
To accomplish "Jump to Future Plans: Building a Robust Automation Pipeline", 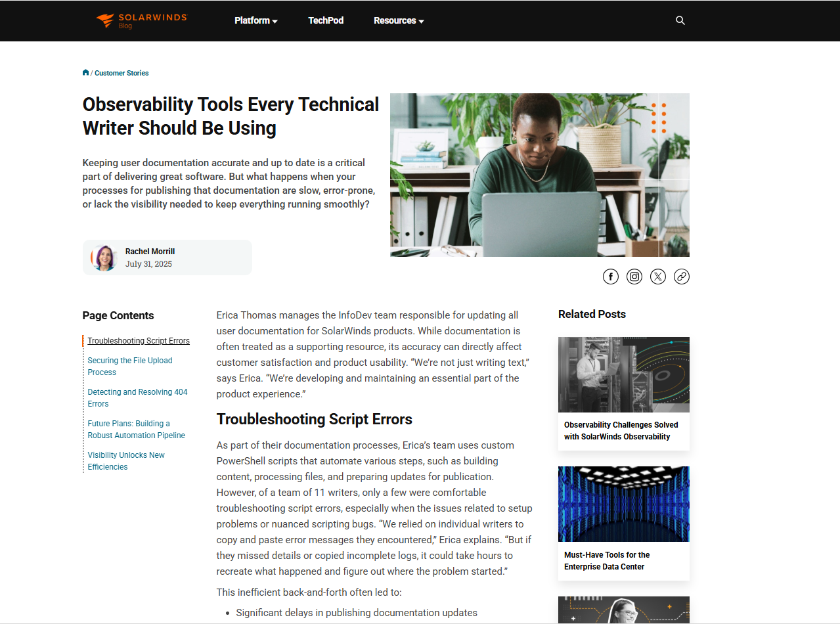I will (x=137, y=430).
